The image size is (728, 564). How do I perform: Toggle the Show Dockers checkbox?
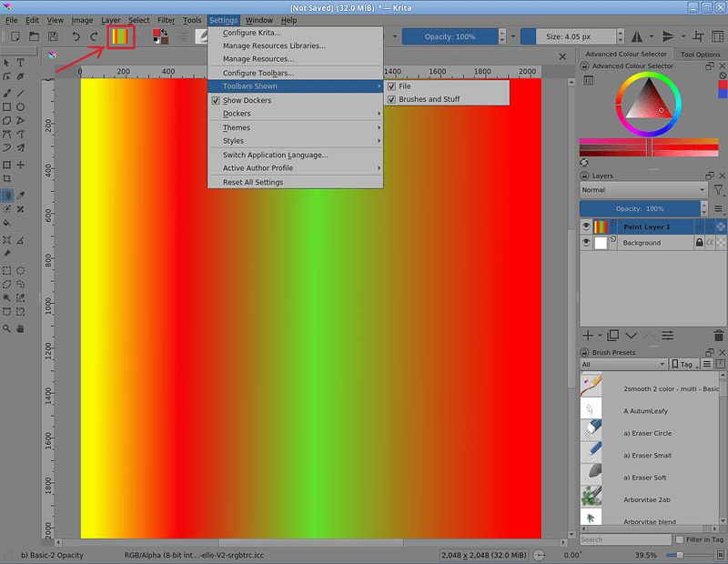click(x=216, y=100)
